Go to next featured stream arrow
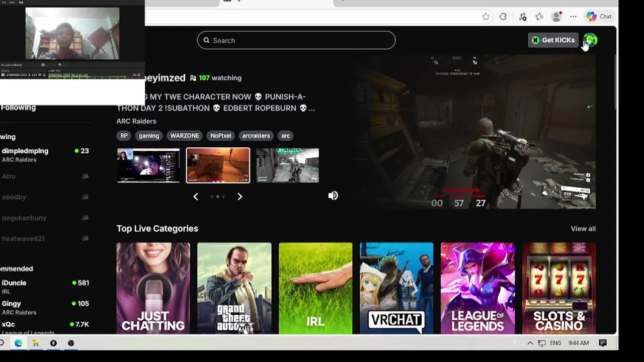Viewport: 644px width, 362px height. [x=239, y=197]
